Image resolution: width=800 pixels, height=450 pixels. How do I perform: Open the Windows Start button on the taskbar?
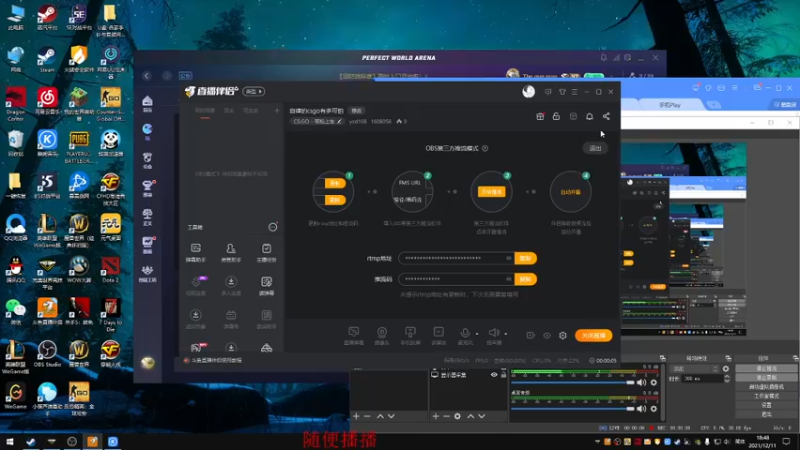tap(9, 441)
